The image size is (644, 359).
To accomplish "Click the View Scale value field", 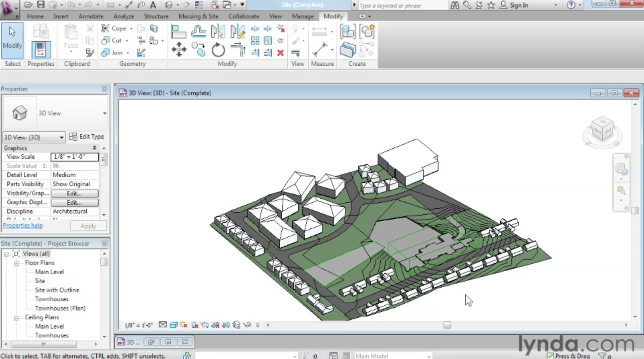I will [x=75, y=157].
